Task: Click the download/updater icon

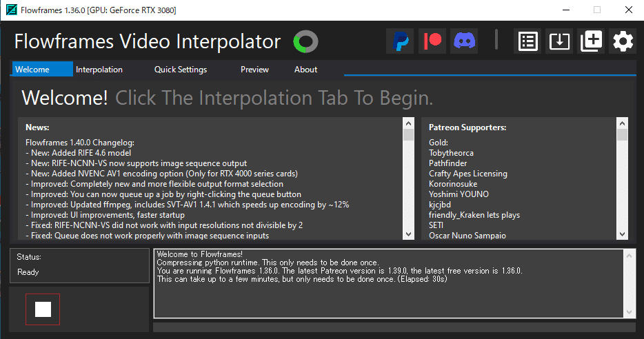Action: pos(559,41)
